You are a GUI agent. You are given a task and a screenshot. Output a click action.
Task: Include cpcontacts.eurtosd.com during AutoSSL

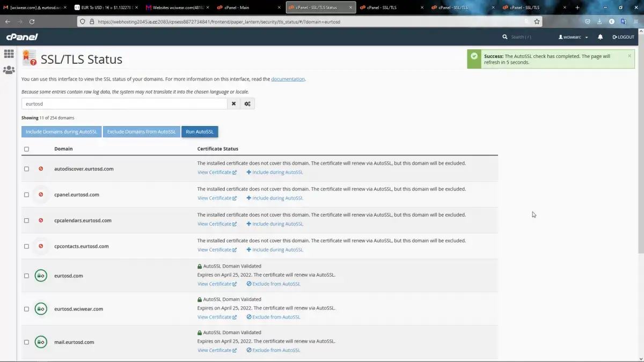[x=275, y=249]
